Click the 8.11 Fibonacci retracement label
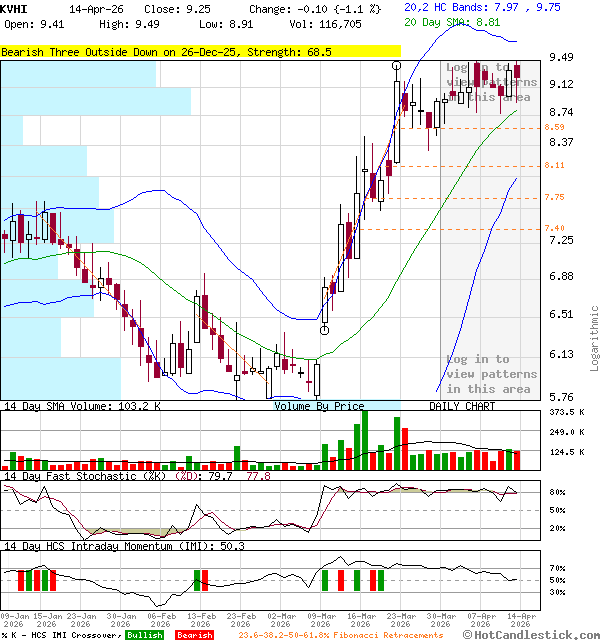This screenshot has height=640, width=600. 555,165
